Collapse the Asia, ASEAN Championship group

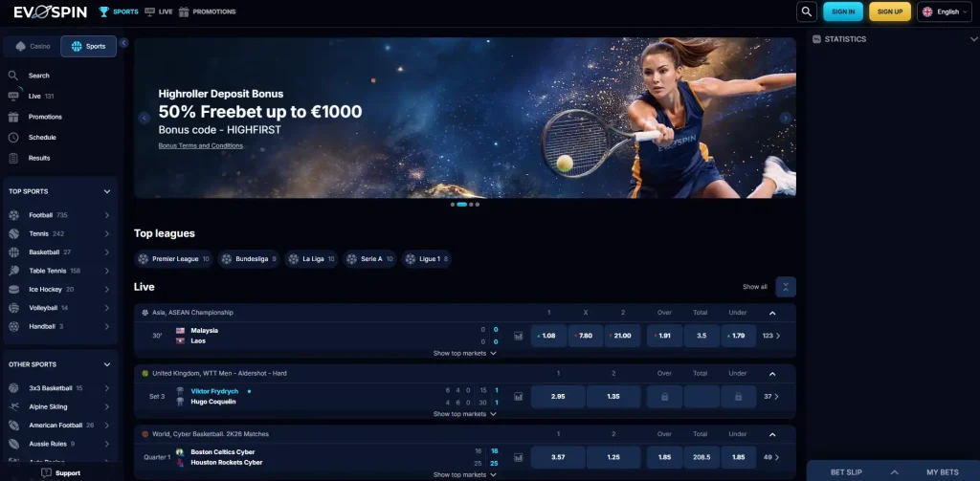click(x=772, y=313)
